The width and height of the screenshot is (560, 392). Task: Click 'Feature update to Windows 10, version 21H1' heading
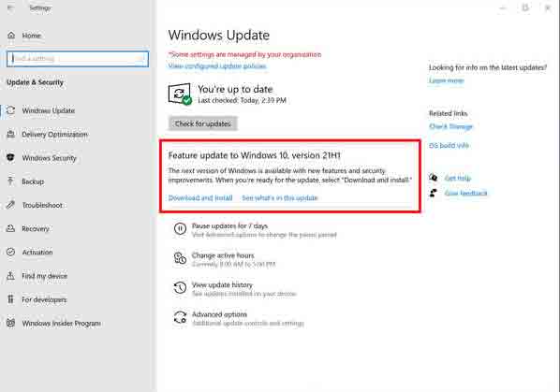pos(255,155)
